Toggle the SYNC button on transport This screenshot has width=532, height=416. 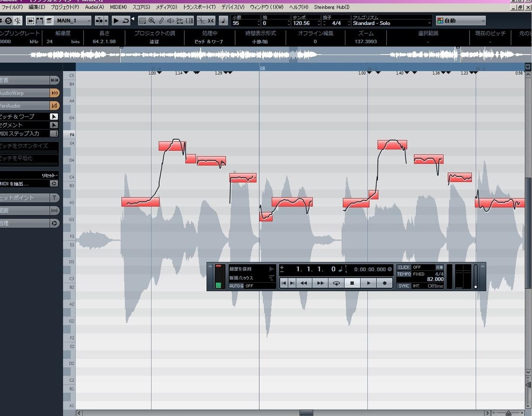(404, 286)
